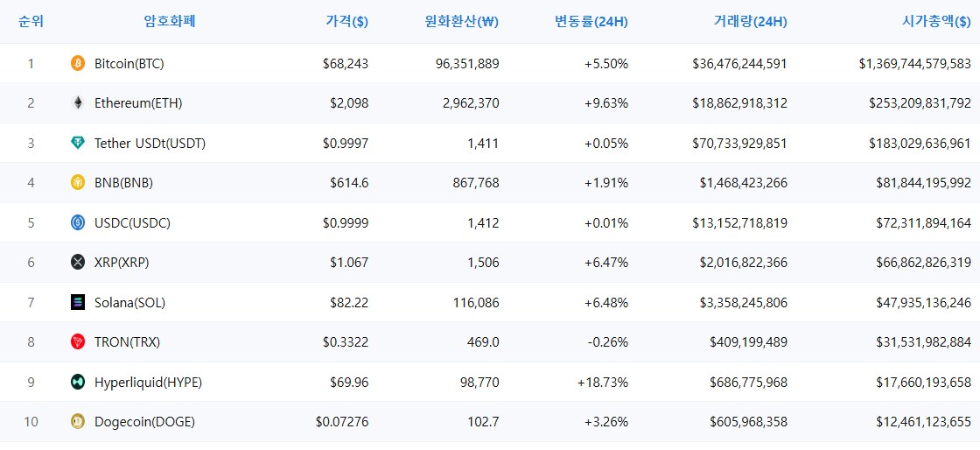Open the TRON(TRX) name link
The height and width of the screenshot is (450, 980).
128,342
